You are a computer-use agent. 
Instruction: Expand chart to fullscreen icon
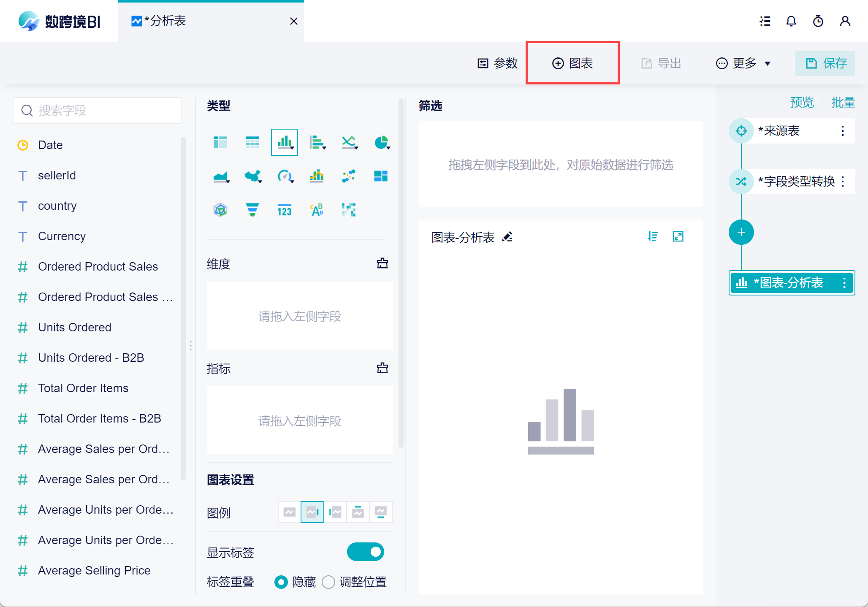678,236
